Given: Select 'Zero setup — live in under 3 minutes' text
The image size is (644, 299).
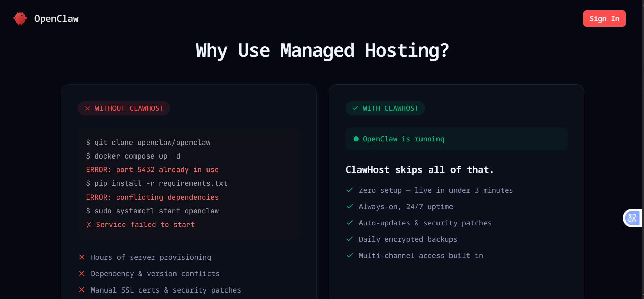Looking at the screenshot, I should pos(436,190).
